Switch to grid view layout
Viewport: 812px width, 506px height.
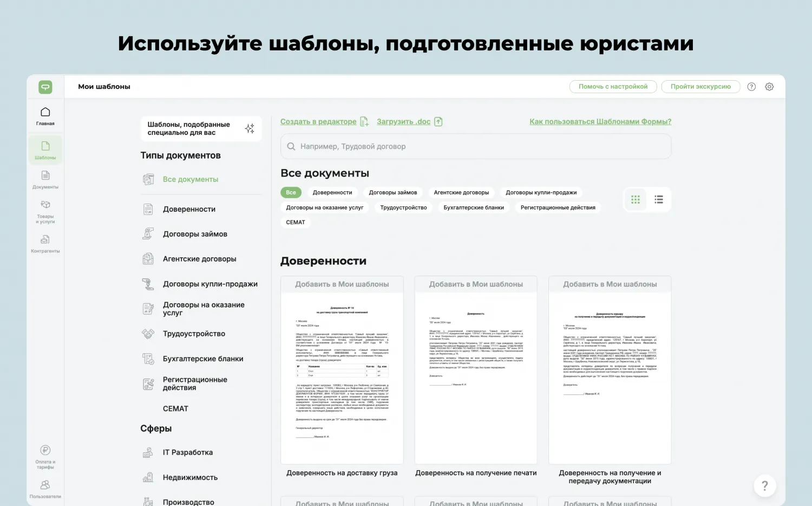coord(636,199)
